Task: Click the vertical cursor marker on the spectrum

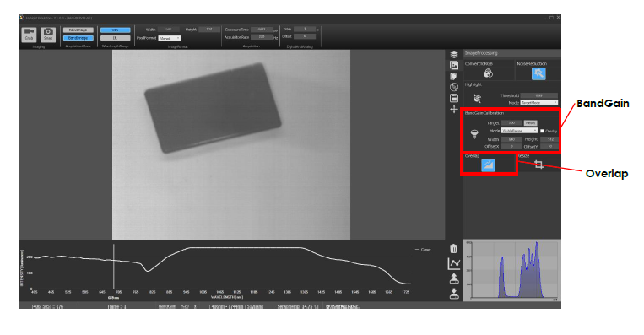Action: coord(114,267)
